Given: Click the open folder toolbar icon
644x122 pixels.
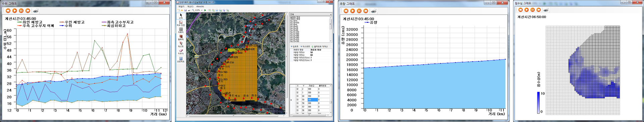Looking at the screenshot, I should coord(182,10).
